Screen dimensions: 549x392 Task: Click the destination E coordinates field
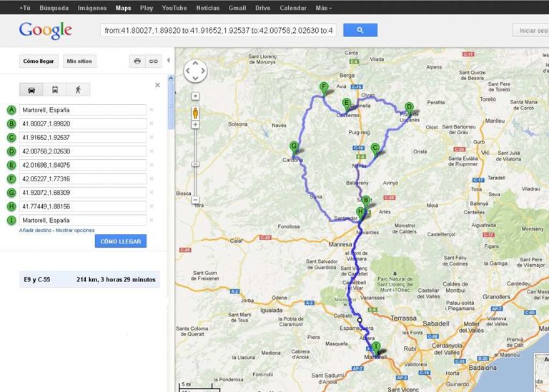pos(83,165)
